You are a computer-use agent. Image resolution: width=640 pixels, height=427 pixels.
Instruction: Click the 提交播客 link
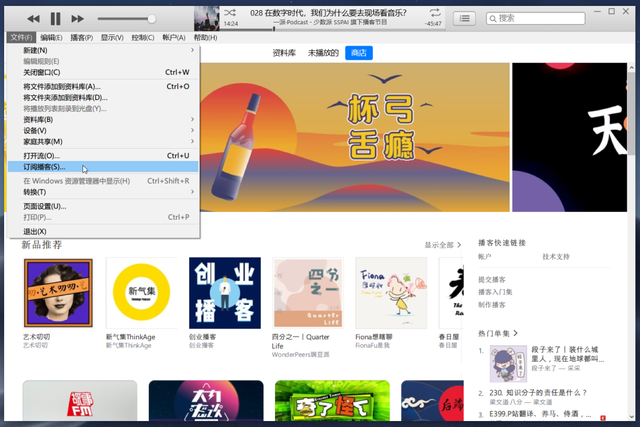492,280
